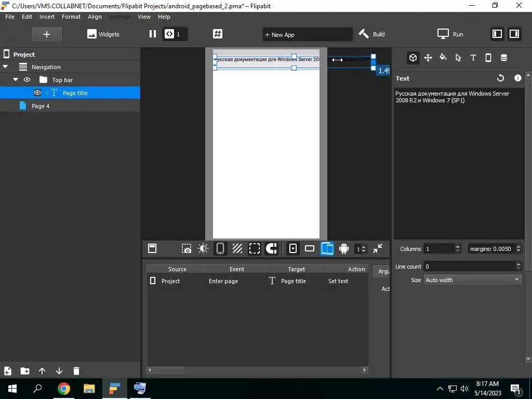
Task: Click the canvas zoom stepper showing 1
Action: point(361,249)
